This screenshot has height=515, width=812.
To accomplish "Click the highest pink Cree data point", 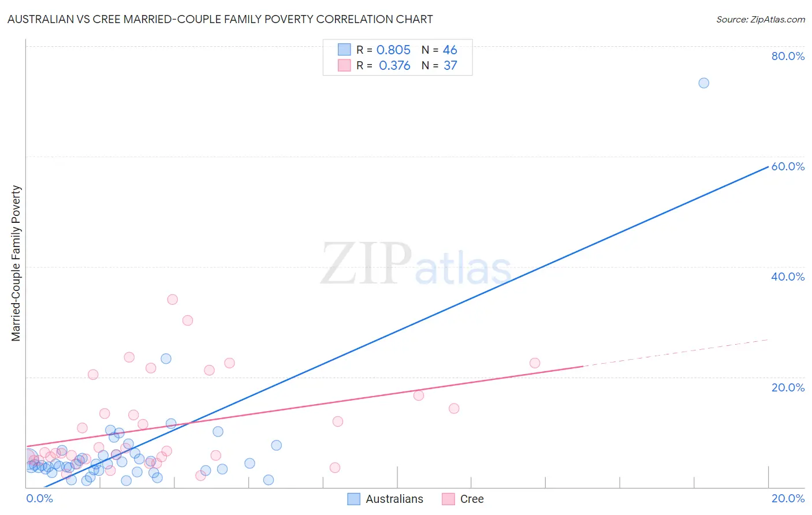I will point(172,299).
